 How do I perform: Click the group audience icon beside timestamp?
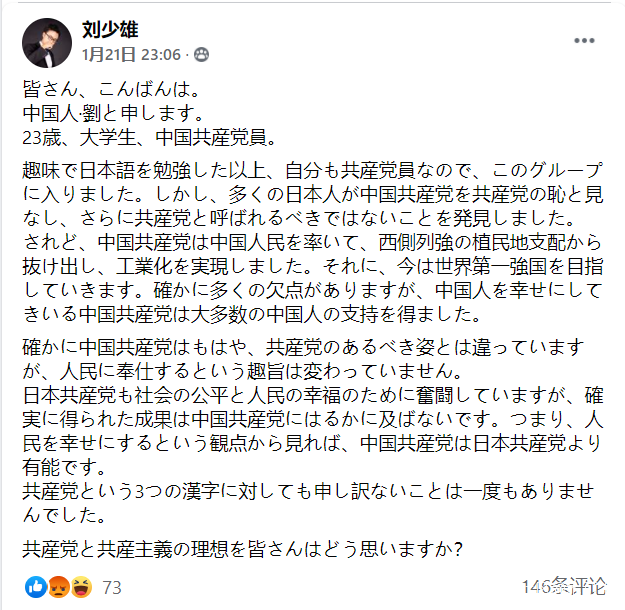click(x=201, y=54)
